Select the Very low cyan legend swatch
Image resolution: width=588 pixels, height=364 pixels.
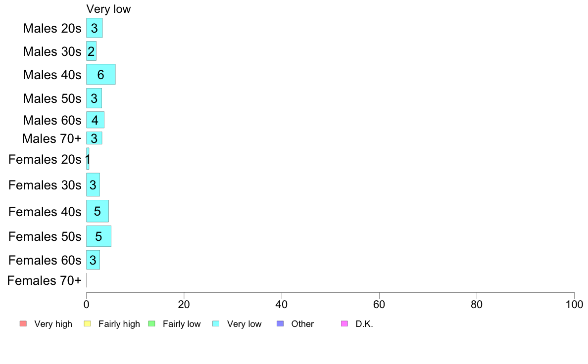click(216, 323)
